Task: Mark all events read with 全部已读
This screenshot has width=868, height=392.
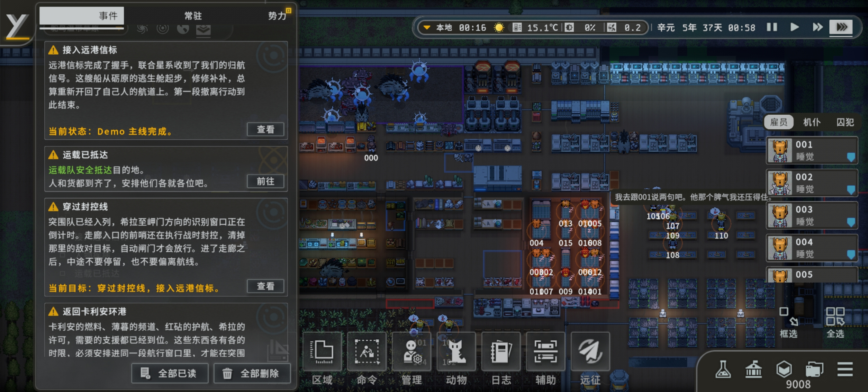Action: [x=170, y=373]
